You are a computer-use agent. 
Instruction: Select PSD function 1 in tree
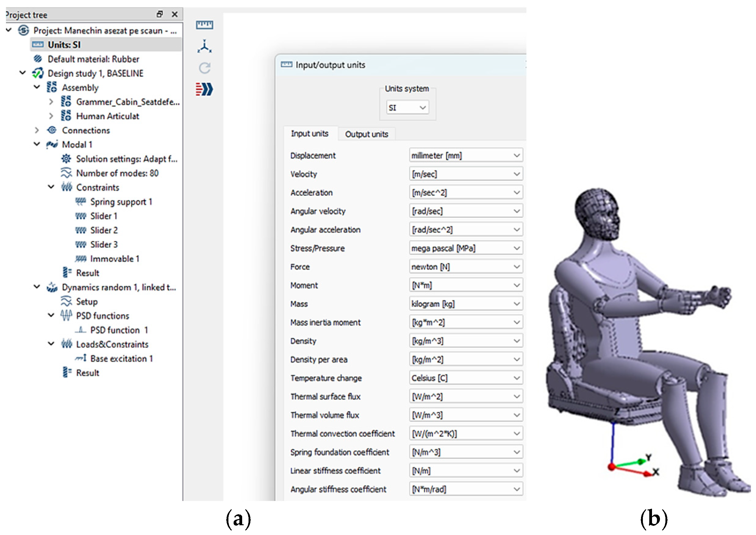pyautogui.click(x=119, y=330)
